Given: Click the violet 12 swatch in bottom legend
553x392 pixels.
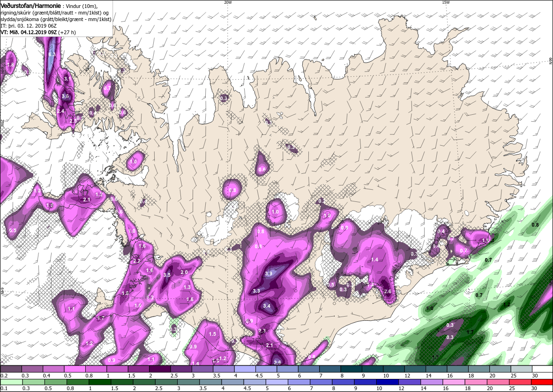Looking at the screenshot, I should (x=410, y=382).
